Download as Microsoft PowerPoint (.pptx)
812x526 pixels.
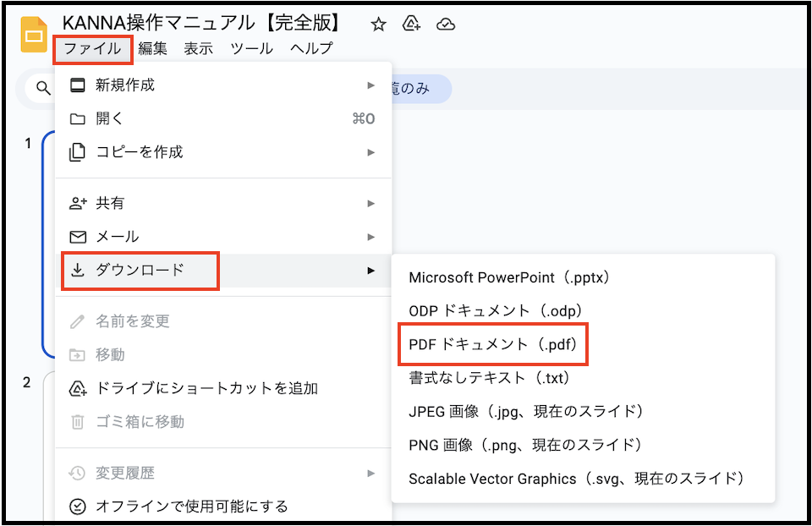(x=509, y=277)
